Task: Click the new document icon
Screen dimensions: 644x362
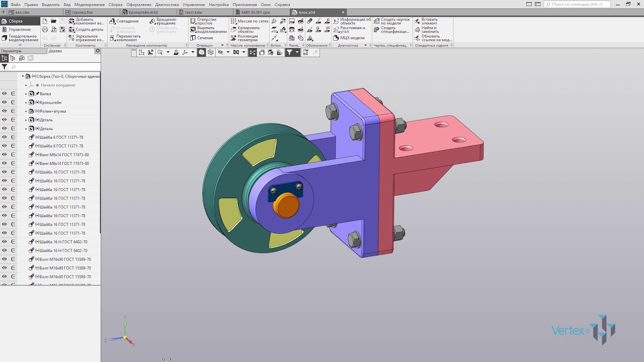Action: 45,22
